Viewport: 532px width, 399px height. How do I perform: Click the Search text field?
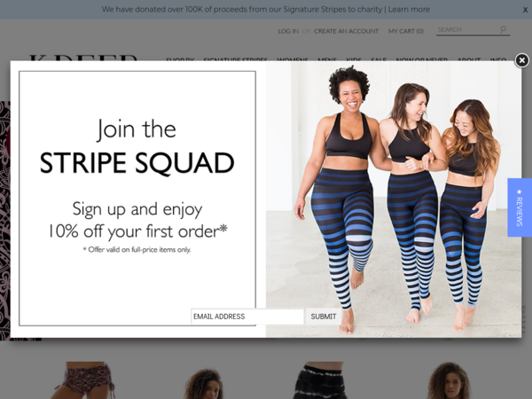pyautogui.click(x=467, y=30)
